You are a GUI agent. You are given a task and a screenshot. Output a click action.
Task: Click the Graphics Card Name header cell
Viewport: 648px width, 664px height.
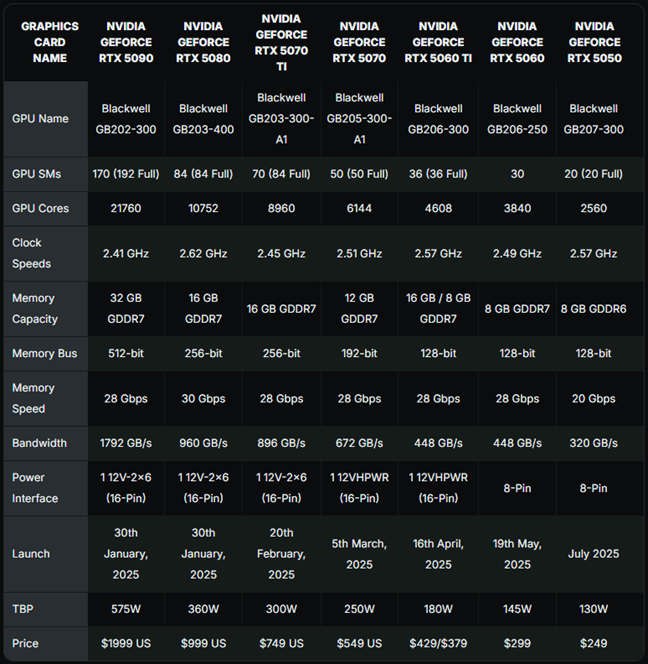tap(50, 42)
